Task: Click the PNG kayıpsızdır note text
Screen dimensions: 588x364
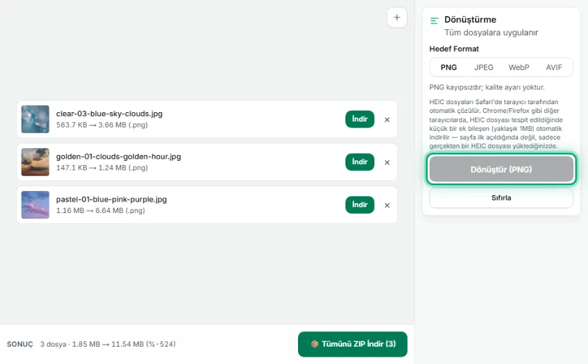Action: coord(486,87)
